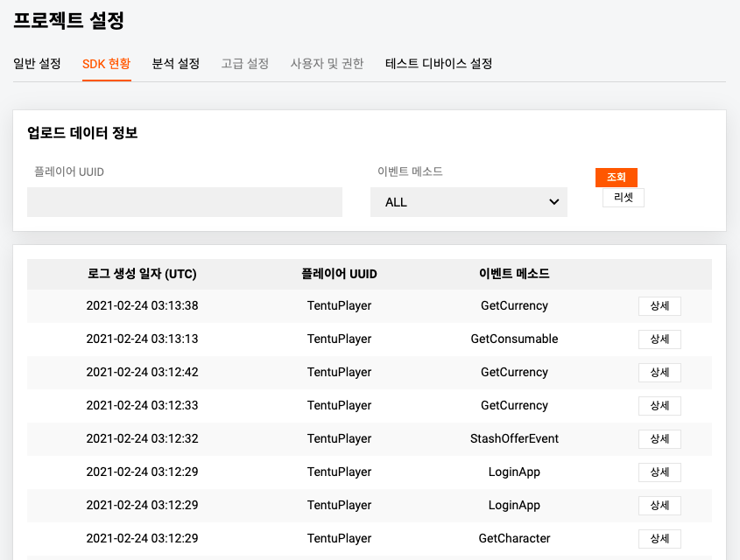Click the 플레이어 UUID table column header
740x560 pixels.
click(339, 274)
